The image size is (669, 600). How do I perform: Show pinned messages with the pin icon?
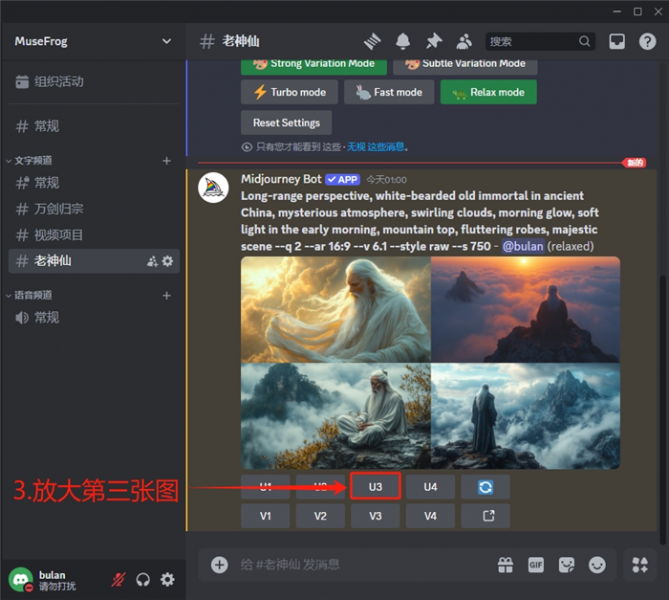tap(434, 41)
